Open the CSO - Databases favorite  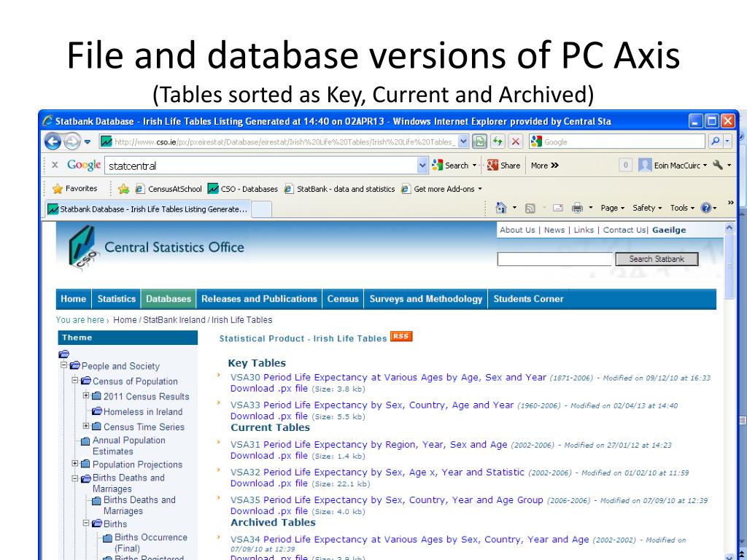coord(243,189)
